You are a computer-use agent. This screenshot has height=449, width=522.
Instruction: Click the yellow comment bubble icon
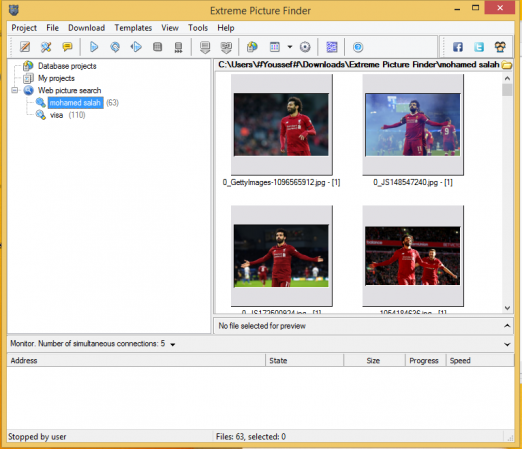click(x=67, y=47)
